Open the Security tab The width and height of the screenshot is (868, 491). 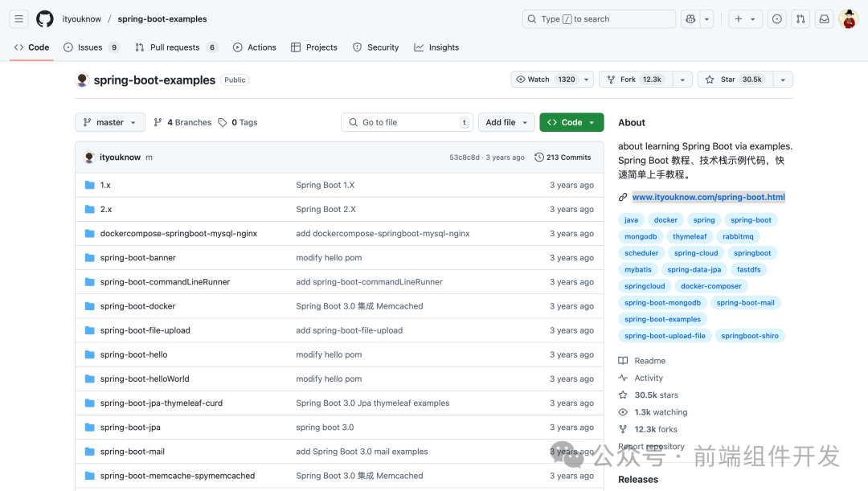(x=376, y=47)
